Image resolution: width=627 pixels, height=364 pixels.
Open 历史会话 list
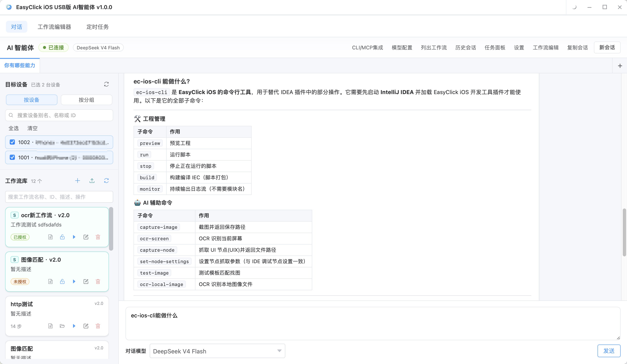pyautogui.click(x=465, y=47)
